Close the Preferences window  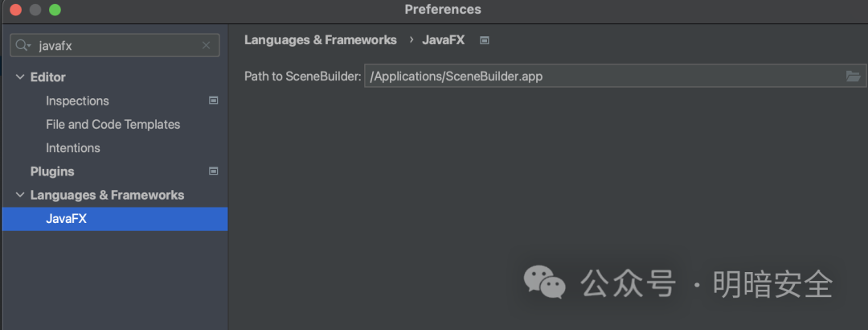click(15, 10)
